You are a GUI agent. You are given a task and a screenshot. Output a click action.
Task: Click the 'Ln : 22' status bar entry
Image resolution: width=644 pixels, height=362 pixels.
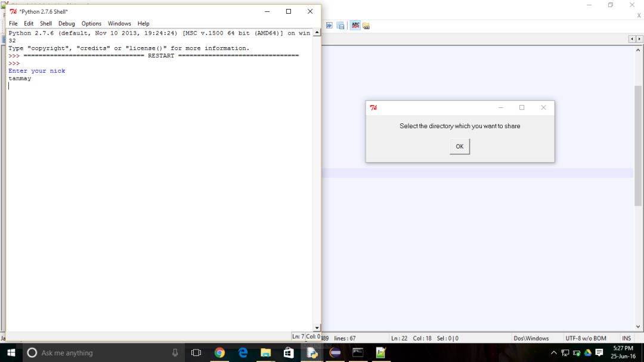coord(399,338)
